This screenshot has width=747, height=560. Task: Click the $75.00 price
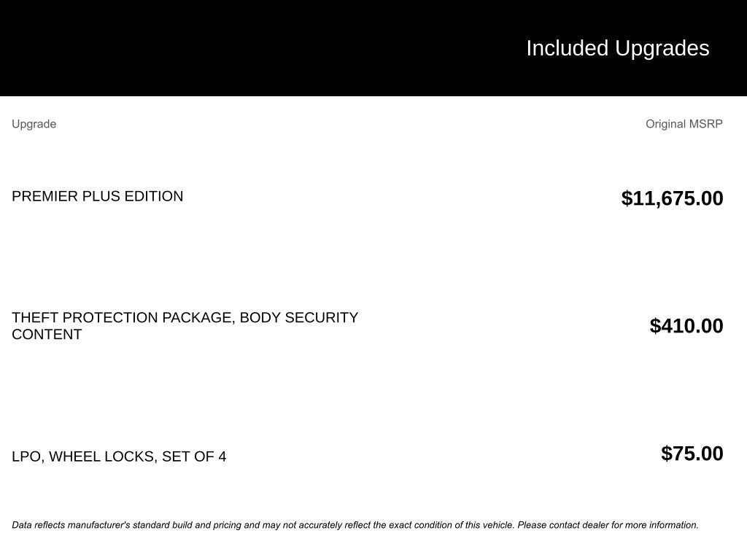coord(692,454)
